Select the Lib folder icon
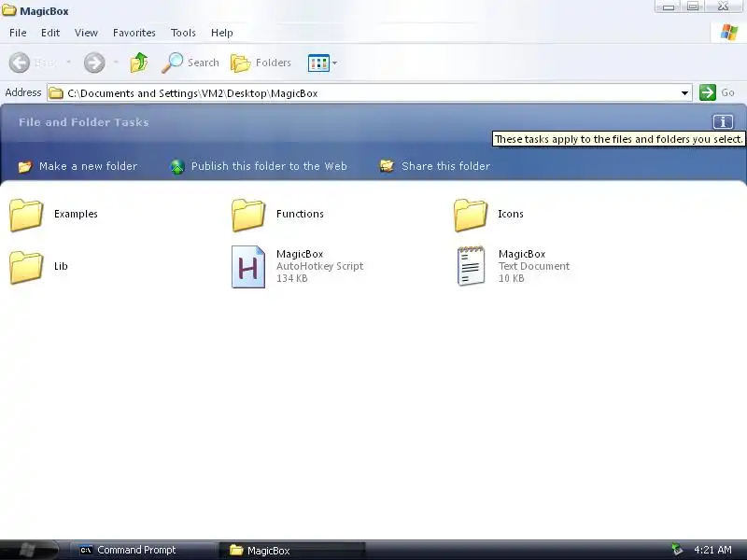This screenshot has width=747, height=560. coord(26,267)
